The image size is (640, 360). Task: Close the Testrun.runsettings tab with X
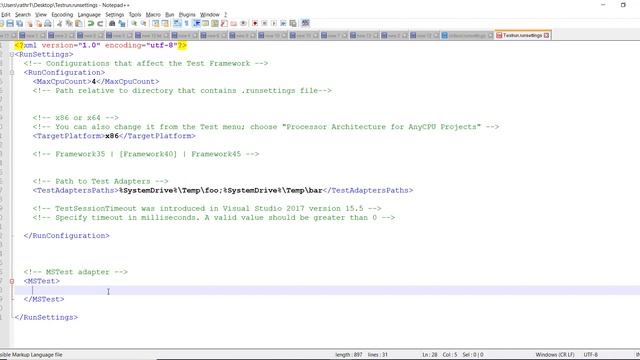pyautogui.click(x=547, y=36)
